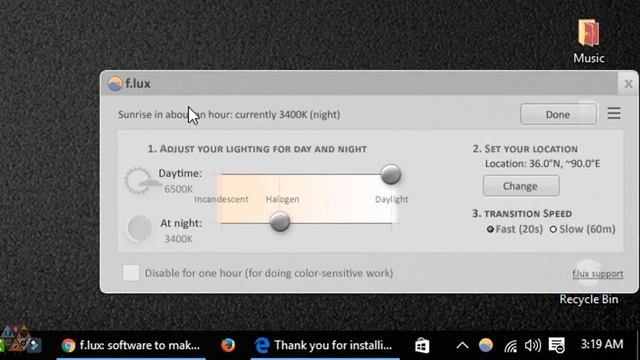Open the volume speaker tray icon
Image resolution: width=640 pixels, height=360 pixels.
(x=533, y=346)
